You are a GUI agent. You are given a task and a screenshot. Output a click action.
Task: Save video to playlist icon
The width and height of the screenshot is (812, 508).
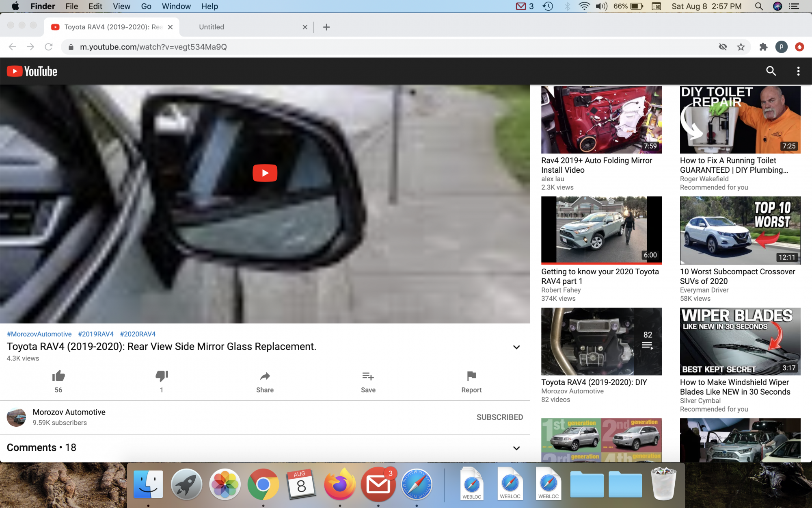[x=368, y=376]
